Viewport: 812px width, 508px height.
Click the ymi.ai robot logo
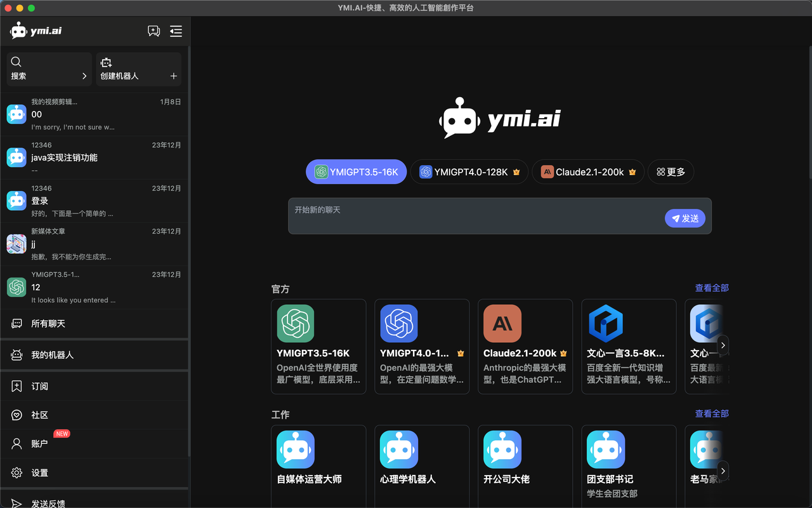18,30
